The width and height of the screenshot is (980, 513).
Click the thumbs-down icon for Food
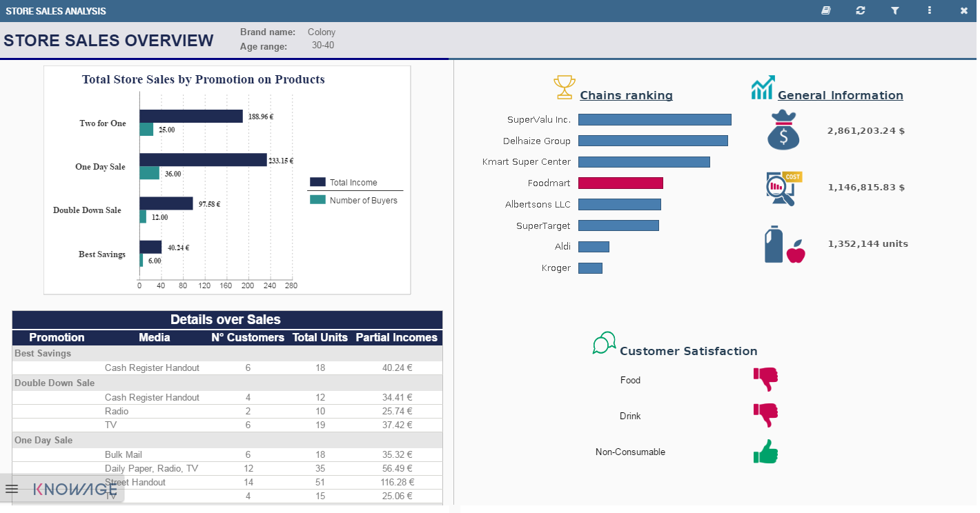click(x=765, y=379)
